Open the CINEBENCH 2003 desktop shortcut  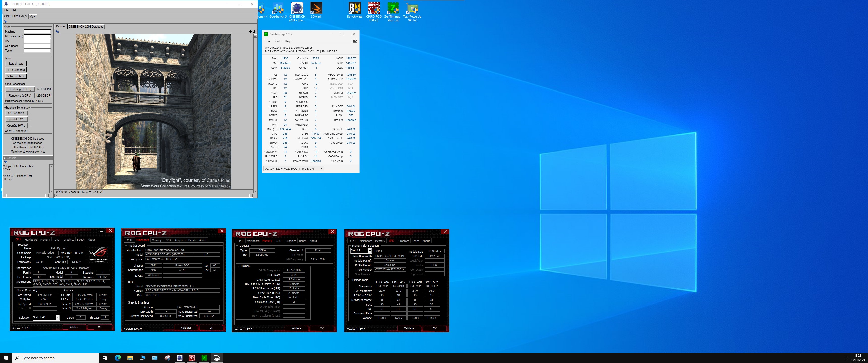(x=297, y=12)
